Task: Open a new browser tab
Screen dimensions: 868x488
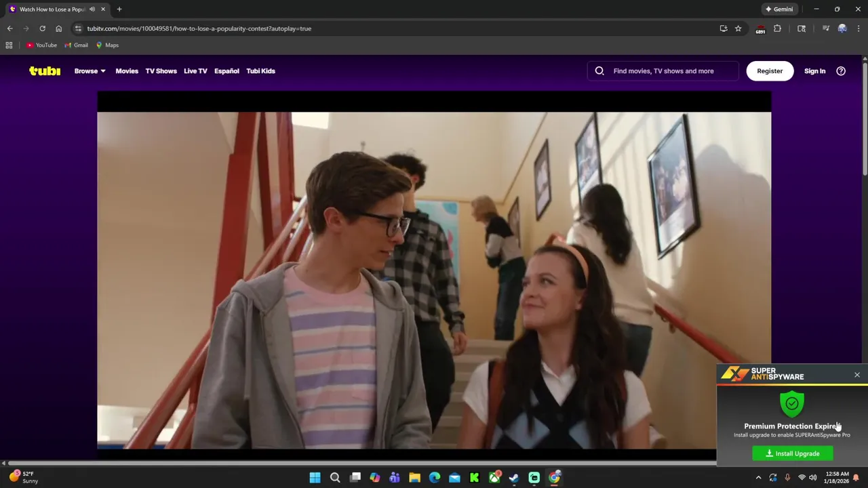Action: pos(119,9)
